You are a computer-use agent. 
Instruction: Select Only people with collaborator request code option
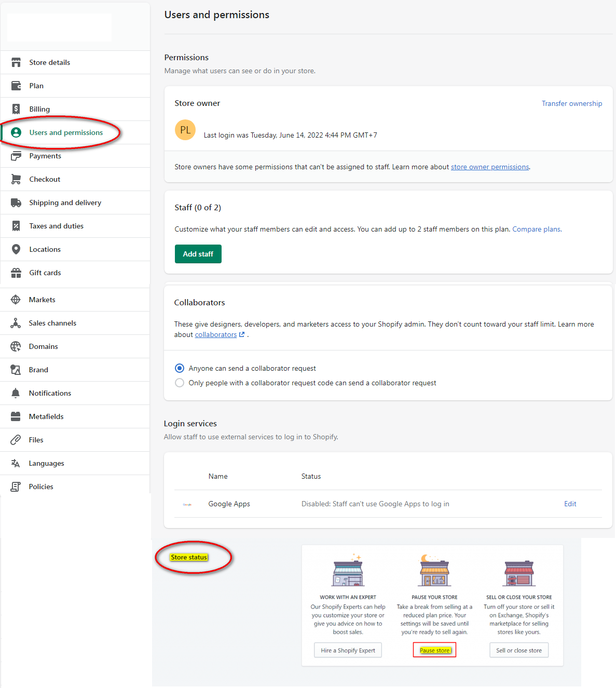[x=180, y=383]
